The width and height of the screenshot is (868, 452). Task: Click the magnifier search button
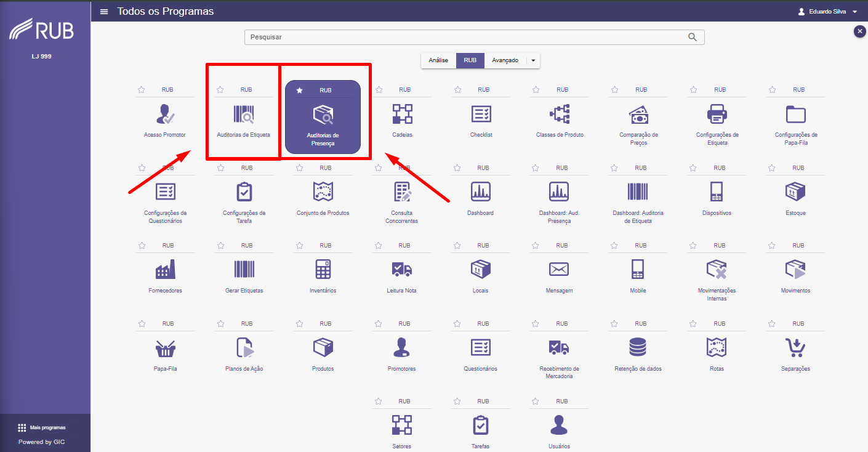tap(693, 37)
